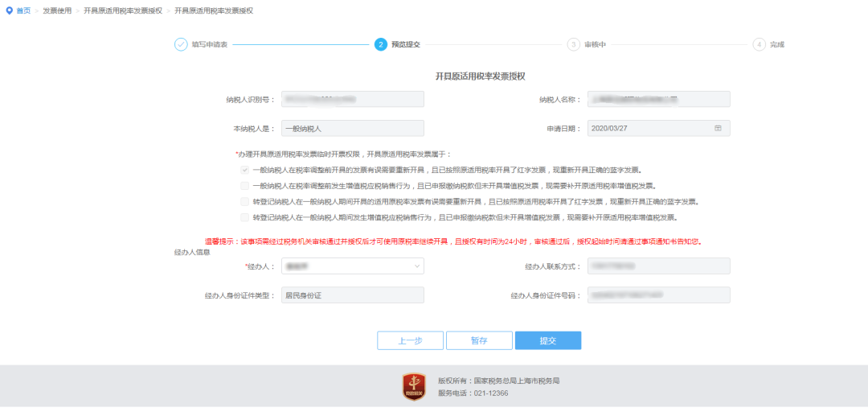Click the step 2 预览提交 circle icon
The width and height of the screenshot is (868, 416).
point(380,44)
